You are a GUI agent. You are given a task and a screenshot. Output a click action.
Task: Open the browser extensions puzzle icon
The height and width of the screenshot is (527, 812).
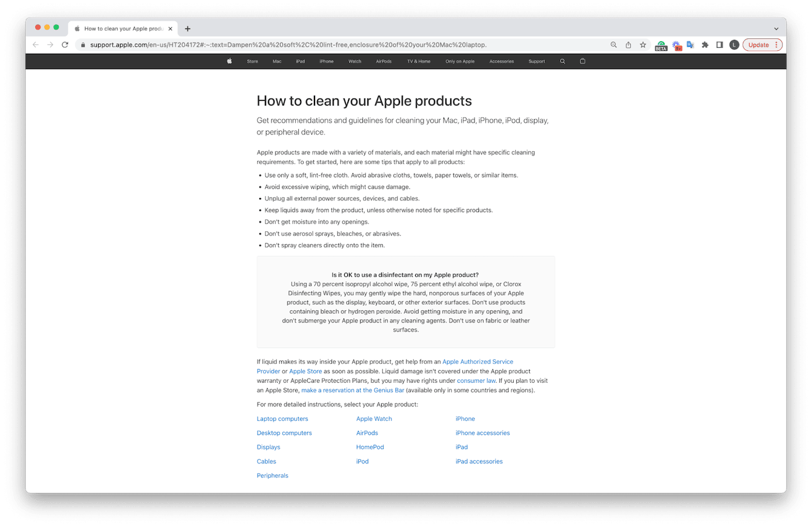[705, 44]
